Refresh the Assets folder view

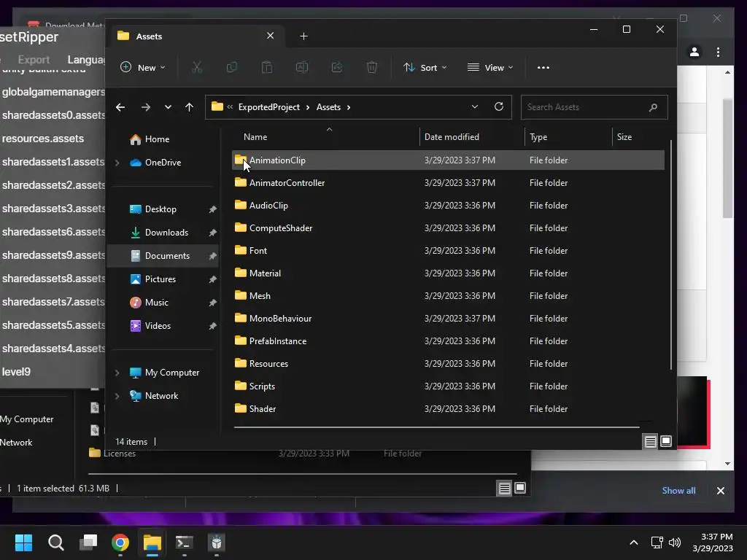click(499, 106)
